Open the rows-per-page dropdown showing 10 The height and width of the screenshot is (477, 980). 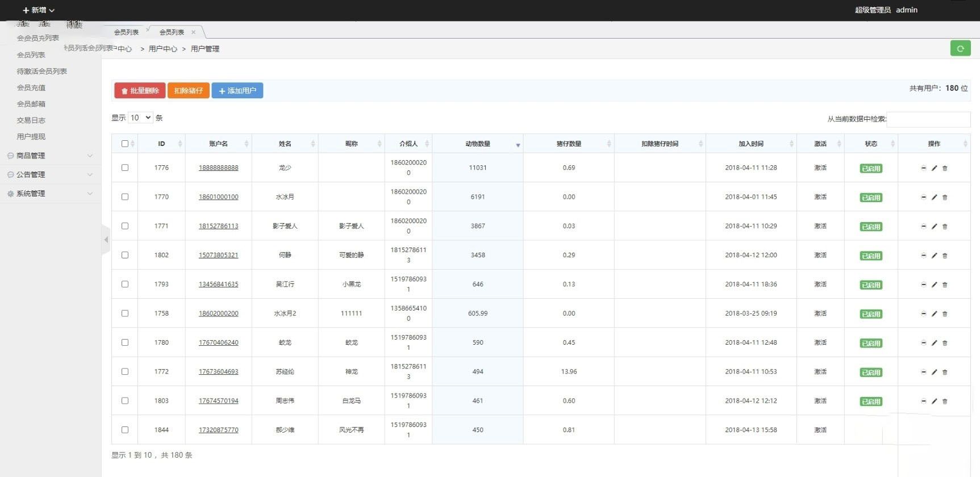tap(140, 118)
